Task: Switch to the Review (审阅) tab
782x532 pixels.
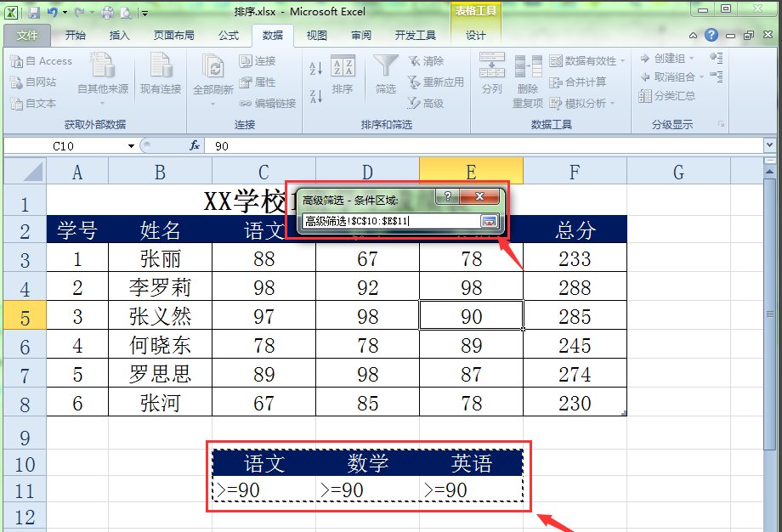Action: tap(360, 36)
